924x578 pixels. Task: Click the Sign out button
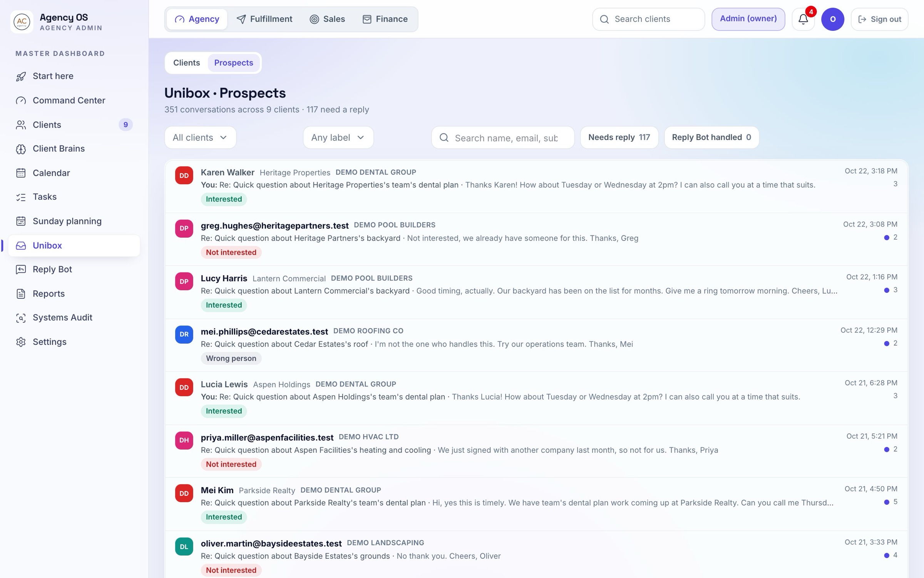(x=879, y=19)
